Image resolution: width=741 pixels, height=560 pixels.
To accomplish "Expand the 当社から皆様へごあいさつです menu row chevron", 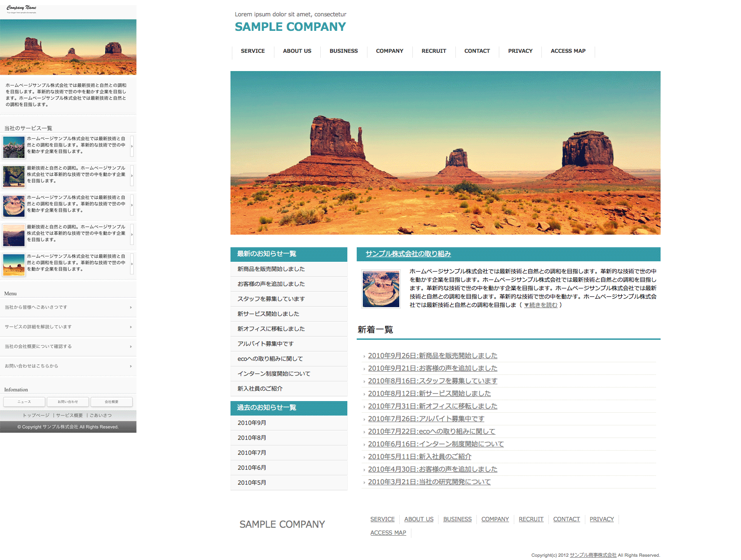I will click(x=131, y=308).
